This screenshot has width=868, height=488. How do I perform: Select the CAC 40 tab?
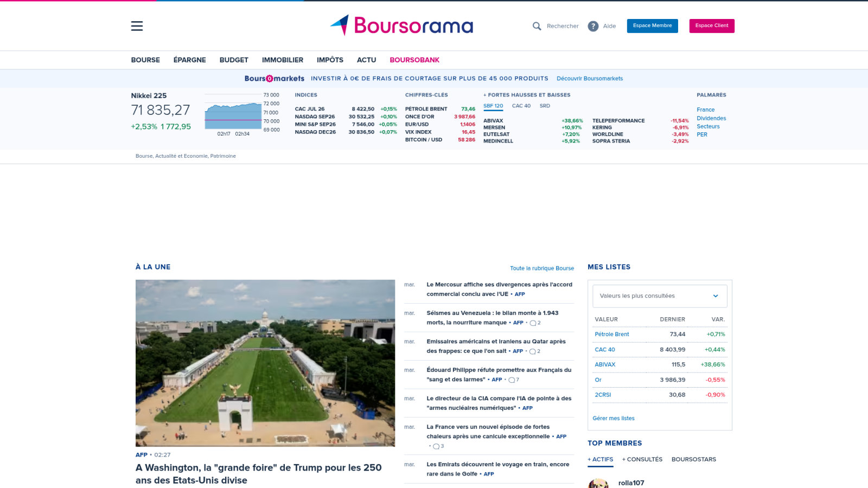[x=521, y=106]
